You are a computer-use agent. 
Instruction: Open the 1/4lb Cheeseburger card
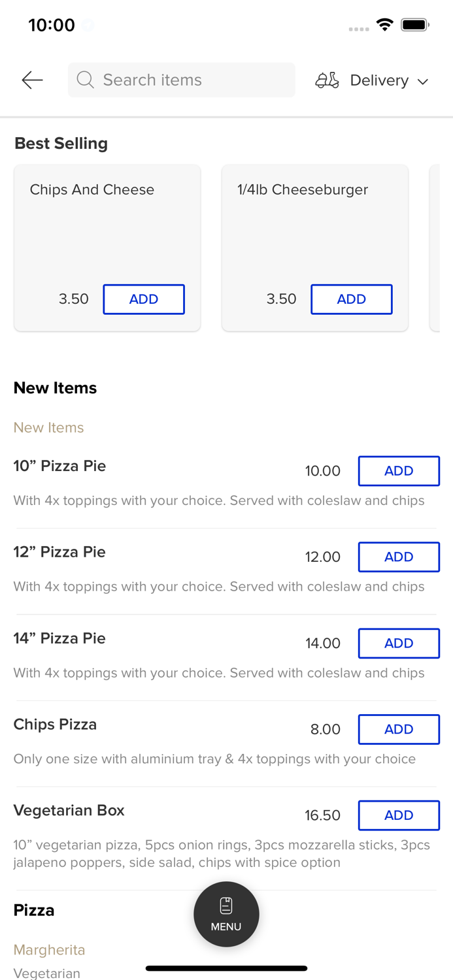(303, 222)
